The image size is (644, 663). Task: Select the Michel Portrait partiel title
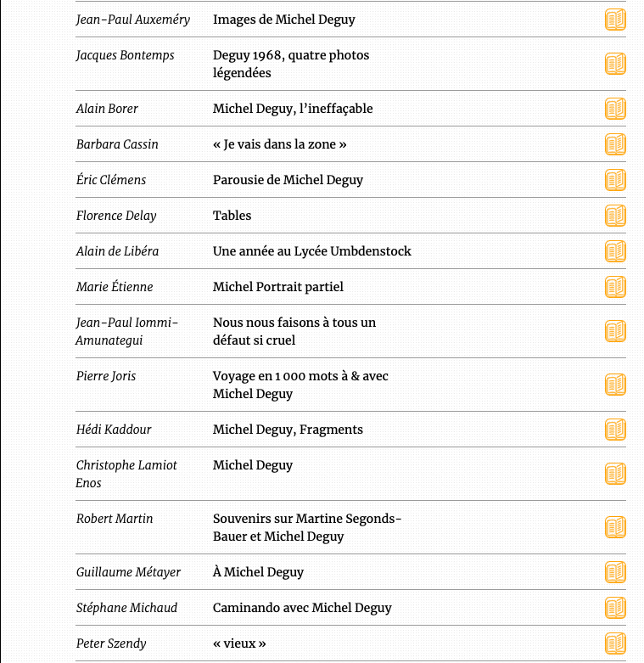click(277, 287)
